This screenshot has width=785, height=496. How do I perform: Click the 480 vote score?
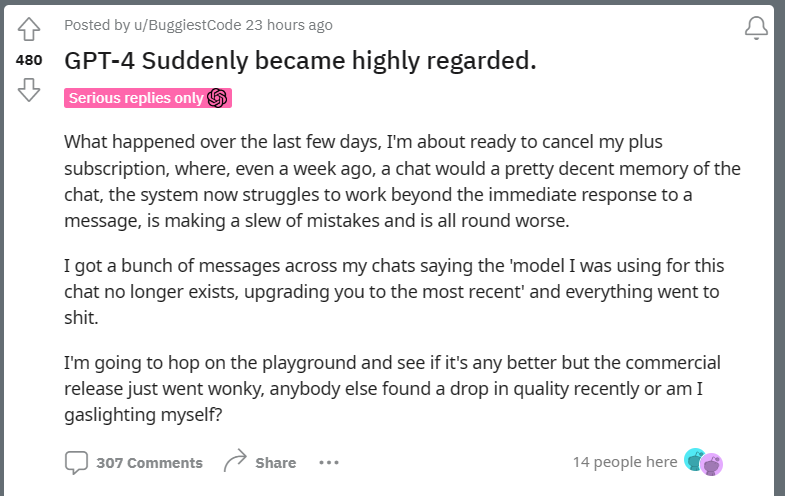click(x=29, y=60)
